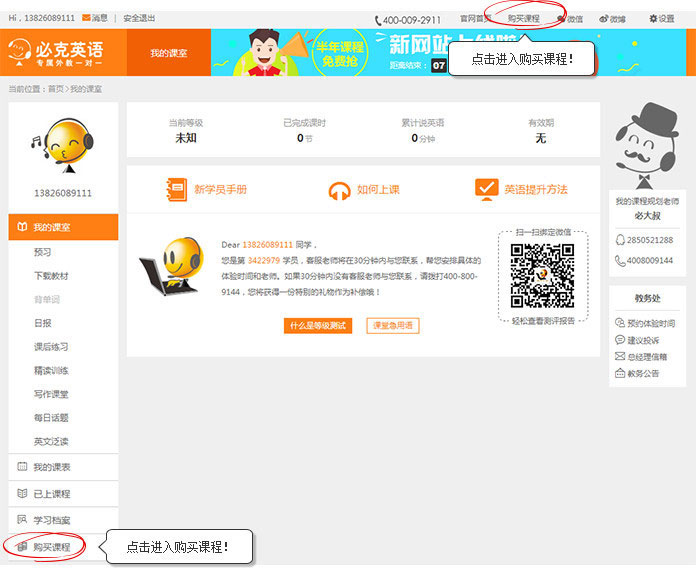This screenshot has height=568, width=696.
Task: Click the 课堂备用语 button
Action: pos(392,326)
